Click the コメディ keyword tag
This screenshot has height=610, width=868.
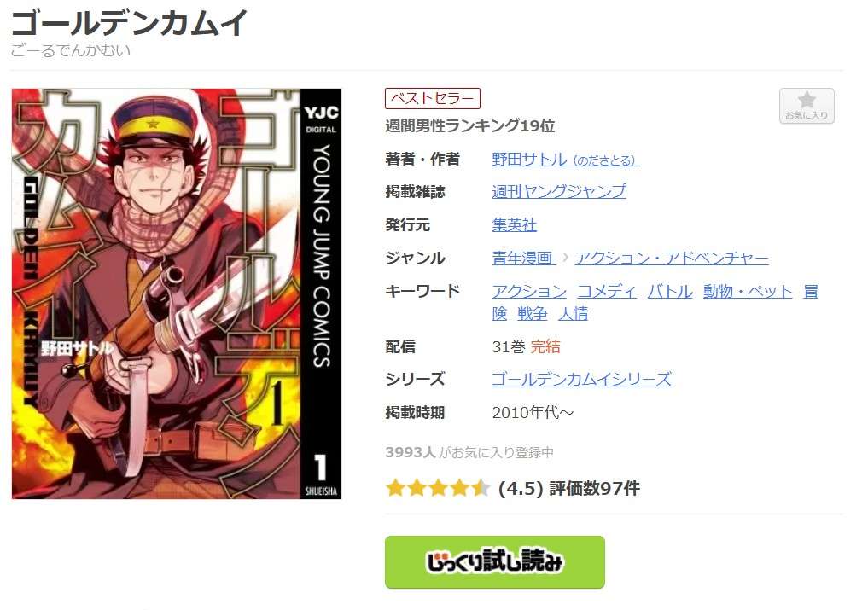(607, 291)
